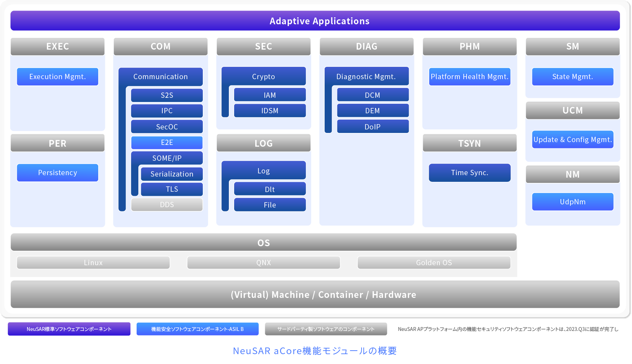Click the greyed DDS component
Screen dimensions: 632x364
coord(167,205)
